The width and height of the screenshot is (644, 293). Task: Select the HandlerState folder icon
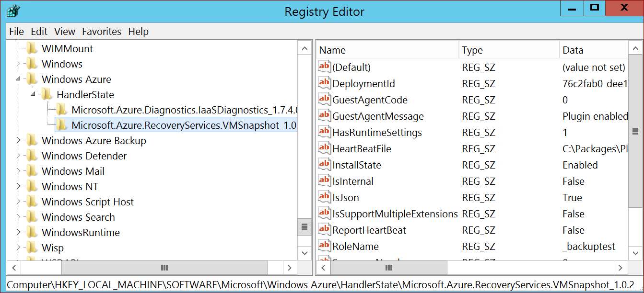[47, 95]
